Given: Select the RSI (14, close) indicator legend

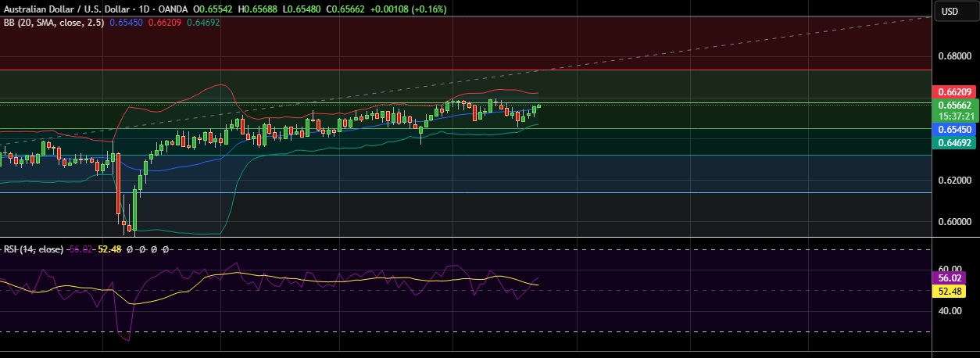Looking at the screenshot, I should [x=34, y=249].
